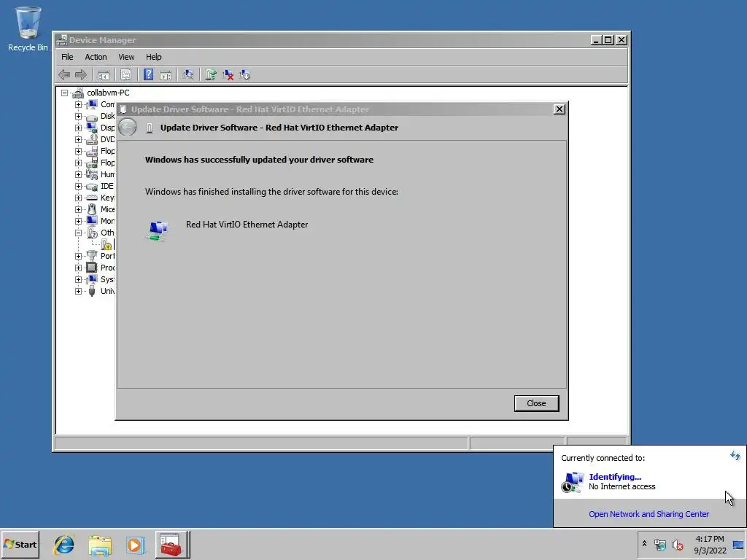Image resolution: width=747 pixels, height=560 pixels.
Task: Click tray icon left of the muted speaker
Action: click(x=659, y=545)
